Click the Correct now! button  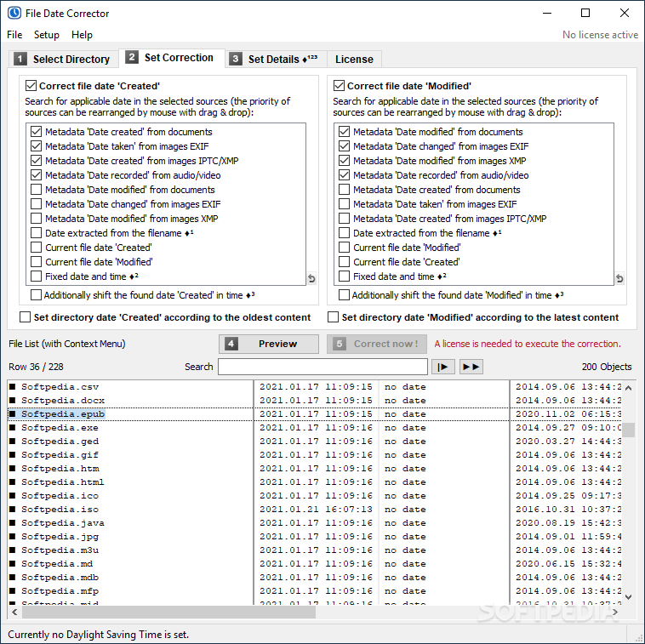point(377,344)
